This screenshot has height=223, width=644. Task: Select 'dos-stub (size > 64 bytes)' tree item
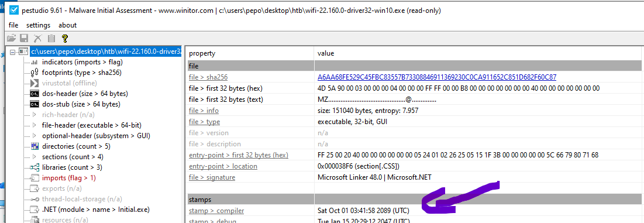[81, 104]
